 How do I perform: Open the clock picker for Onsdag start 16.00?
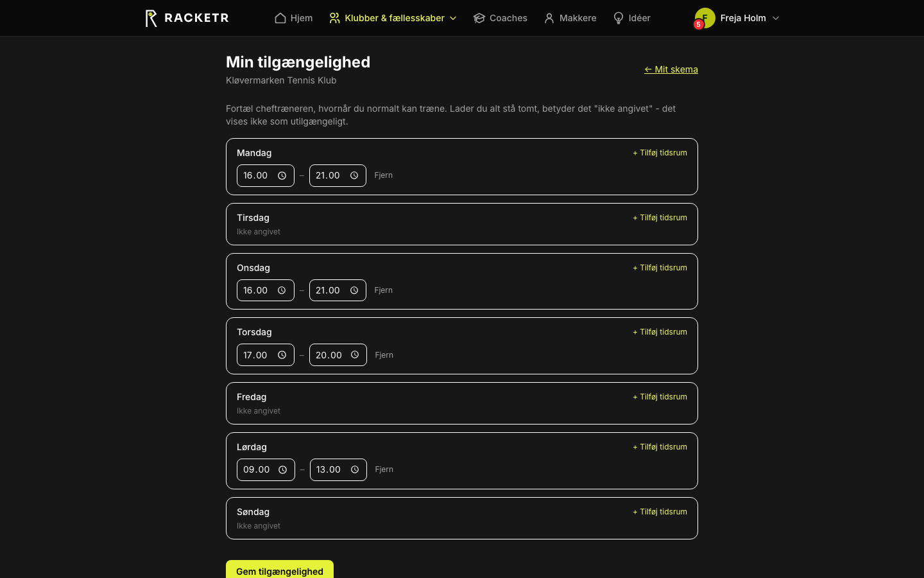coord(282,290)
